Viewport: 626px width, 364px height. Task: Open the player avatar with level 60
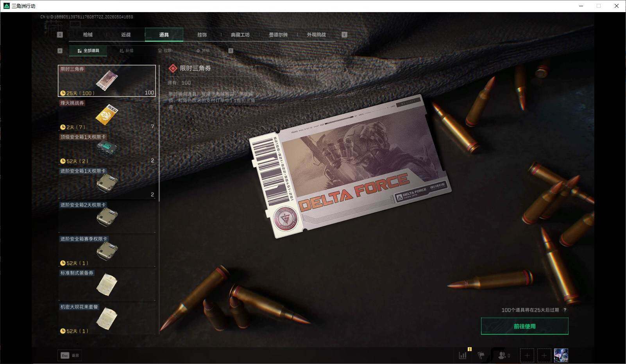point(561,355)
